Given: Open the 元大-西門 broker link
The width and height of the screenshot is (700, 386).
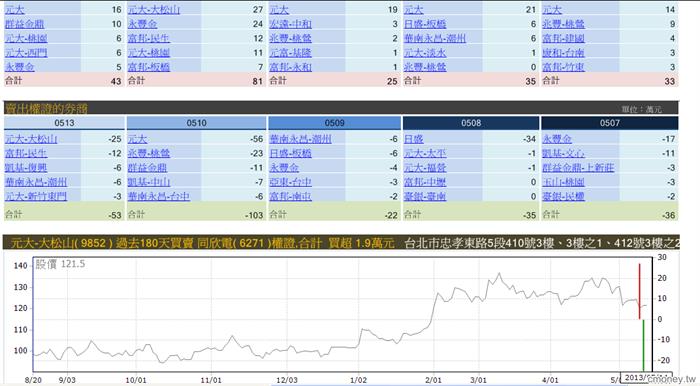Looking at the screenshot, I should click(26, 53).
